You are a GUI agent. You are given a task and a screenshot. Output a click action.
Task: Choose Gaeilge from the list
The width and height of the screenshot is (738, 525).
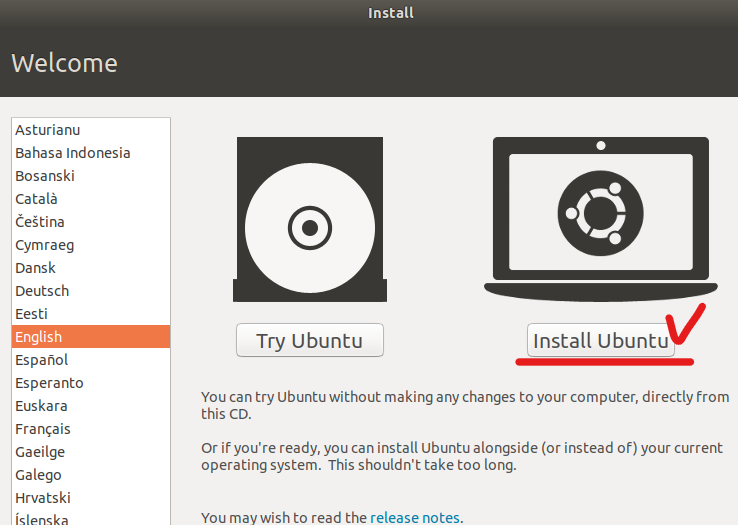[x=91, y=452]
